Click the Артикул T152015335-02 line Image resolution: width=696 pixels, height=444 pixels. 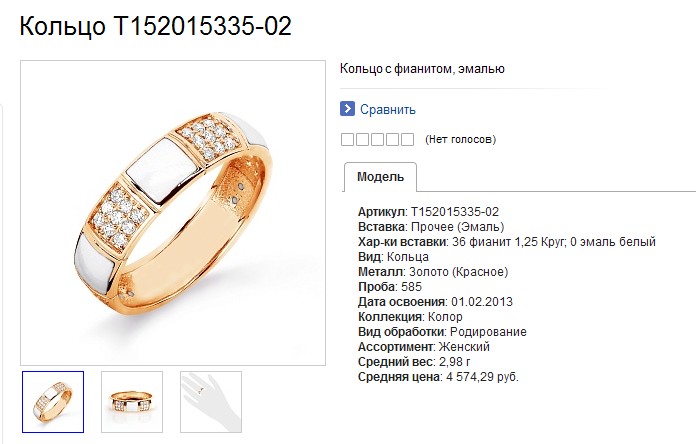point(428,212)
